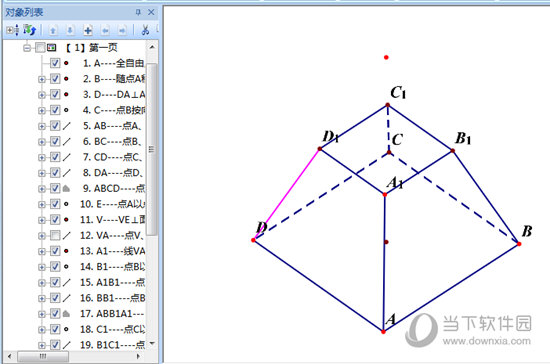Check the box for hidden 12. VA
The height and width of the screenshot is (364, 550).
55,235
